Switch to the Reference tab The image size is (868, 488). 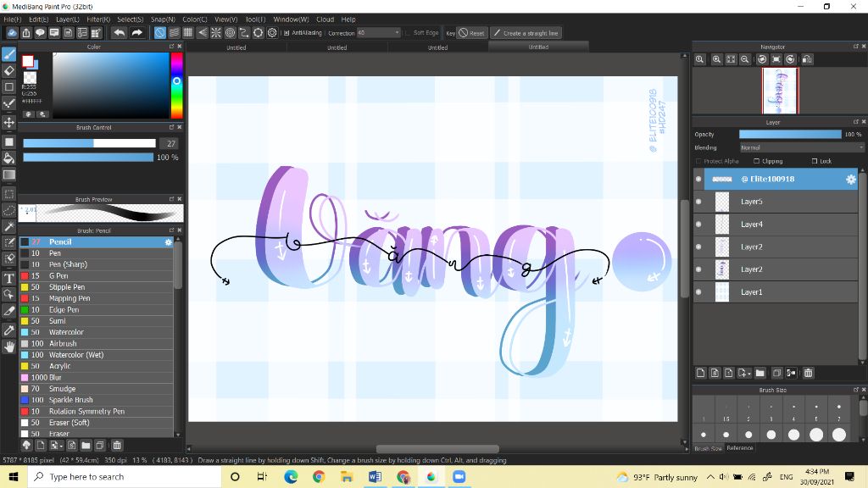pos(739,448)
